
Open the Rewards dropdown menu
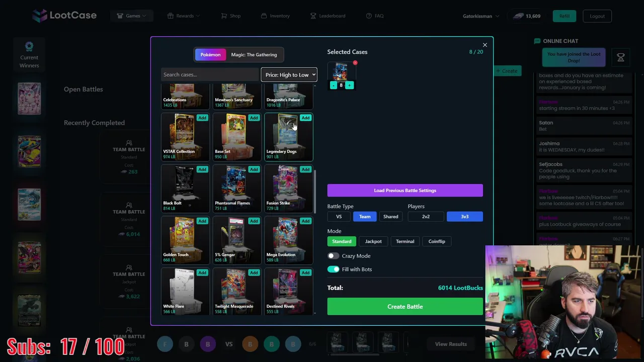tap(184, 16)
